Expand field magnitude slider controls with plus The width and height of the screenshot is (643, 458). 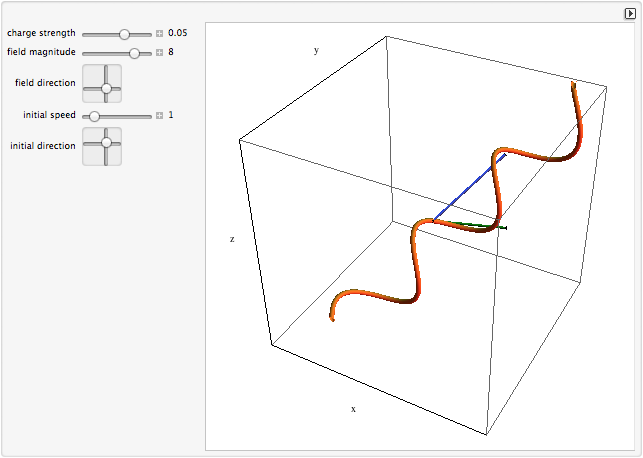160,52
